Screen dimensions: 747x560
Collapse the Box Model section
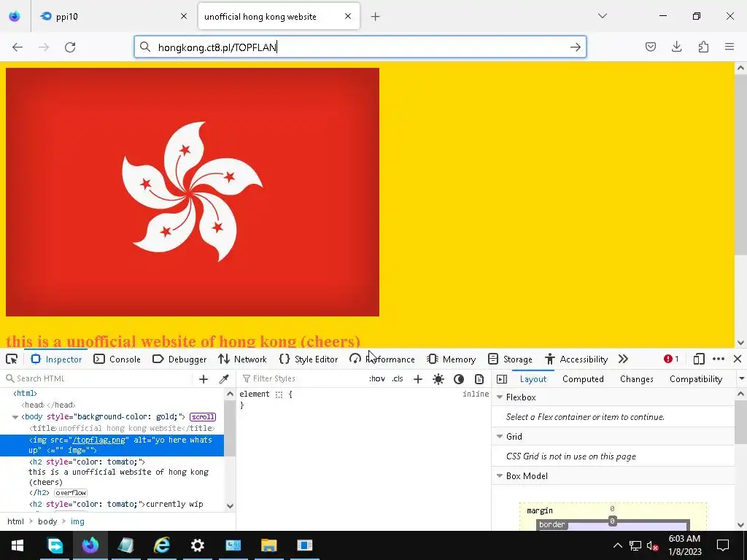pyautogui.click(x=500, y=475)
